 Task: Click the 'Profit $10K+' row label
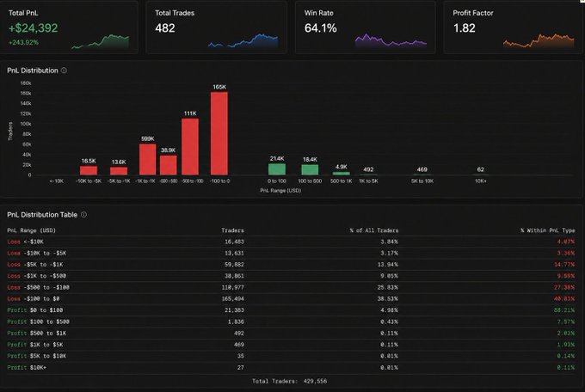pyautogui.click(x=27, y=368)
